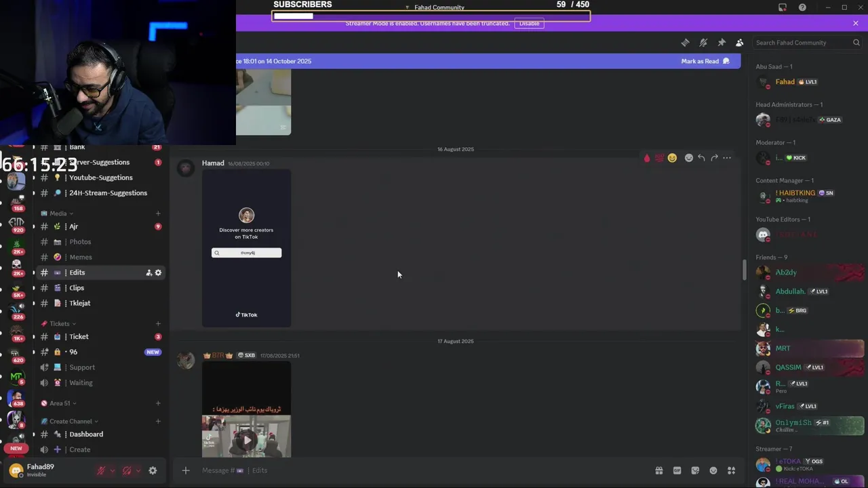Open the Youtube-Suggetions channel
The height and width of the screenshot is (488, 868).
[100, 178]
